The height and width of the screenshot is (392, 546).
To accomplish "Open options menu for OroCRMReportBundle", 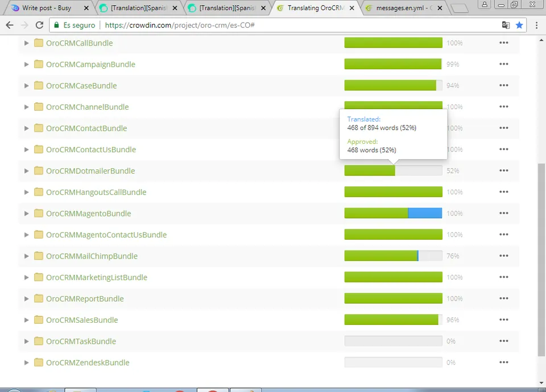I will click(x=503, y=298).
